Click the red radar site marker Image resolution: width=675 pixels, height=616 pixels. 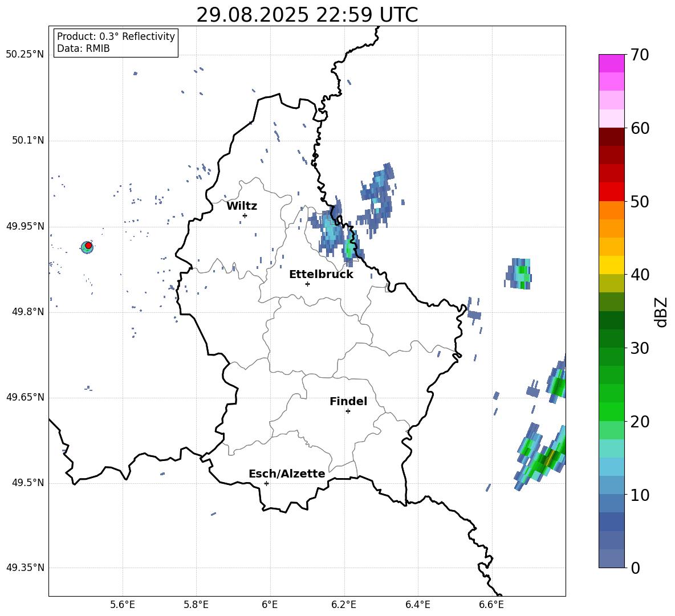pyautogui.click(x=88, y=246)
